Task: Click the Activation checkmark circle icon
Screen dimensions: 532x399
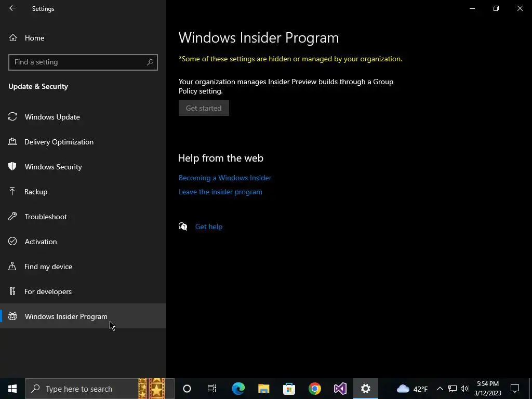Action: pyautogui.click(x=12, y=241)
